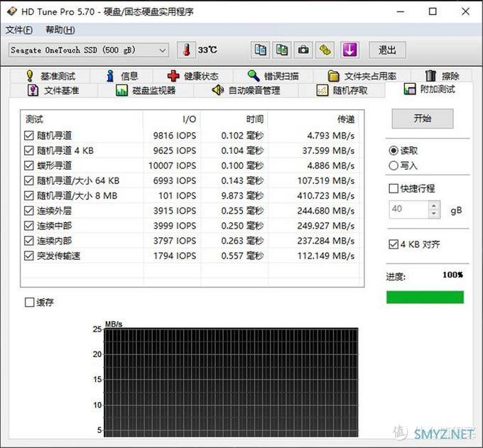Click the 开始 start button

(x=423, y=119)
